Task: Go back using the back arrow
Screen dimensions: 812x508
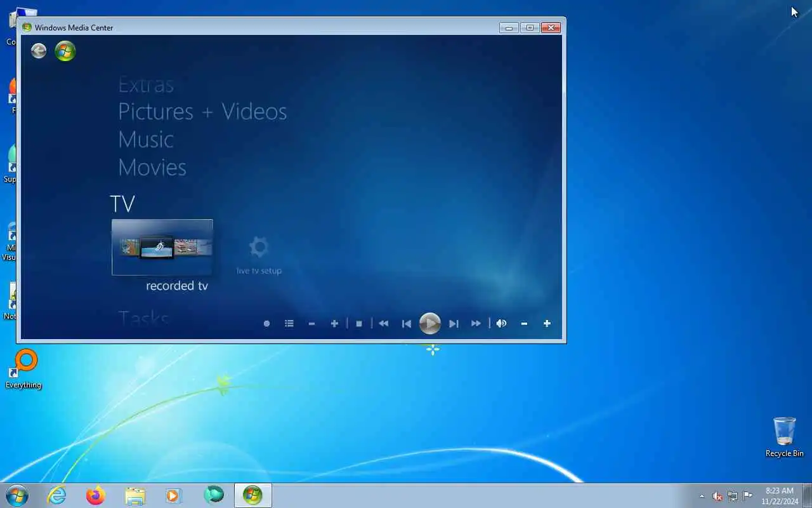Action: 39,51
